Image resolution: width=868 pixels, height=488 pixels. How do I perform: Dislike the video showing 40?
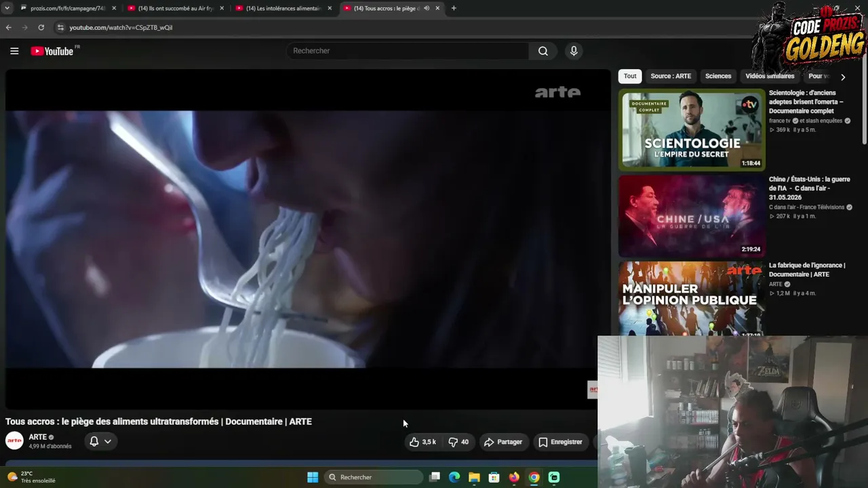pos(458,442)
